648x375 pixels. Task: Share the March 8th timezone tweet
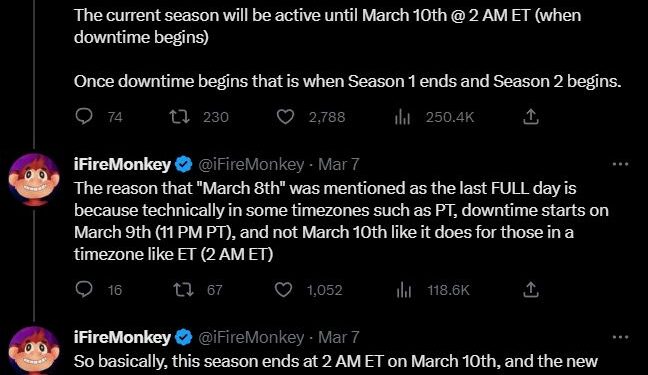531,290
